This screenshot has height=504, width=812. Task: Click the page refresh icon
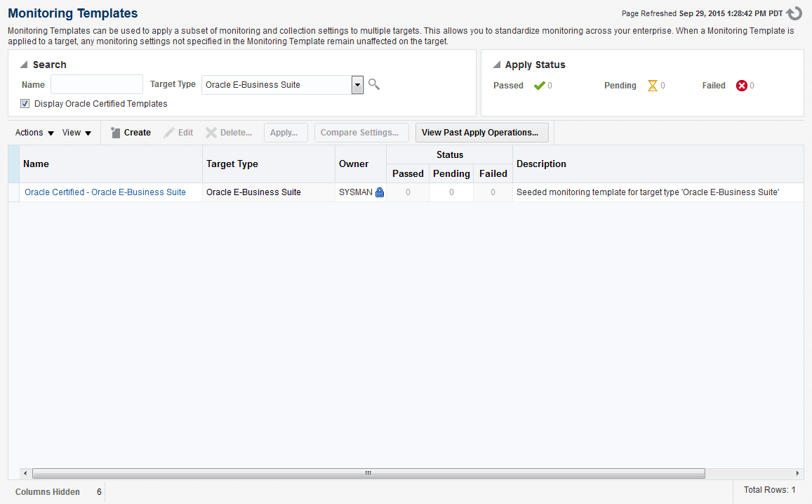[794, 13]
